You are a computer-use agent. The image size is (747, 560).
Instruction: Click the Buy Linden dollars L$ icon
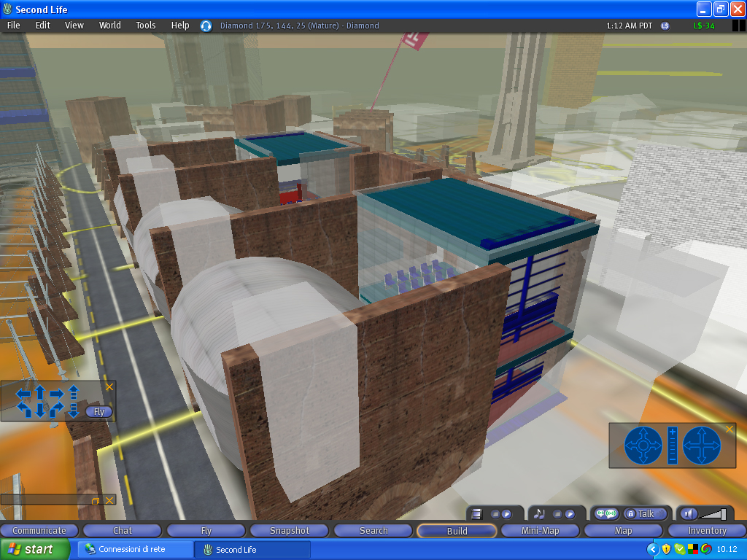pos(665,26)
